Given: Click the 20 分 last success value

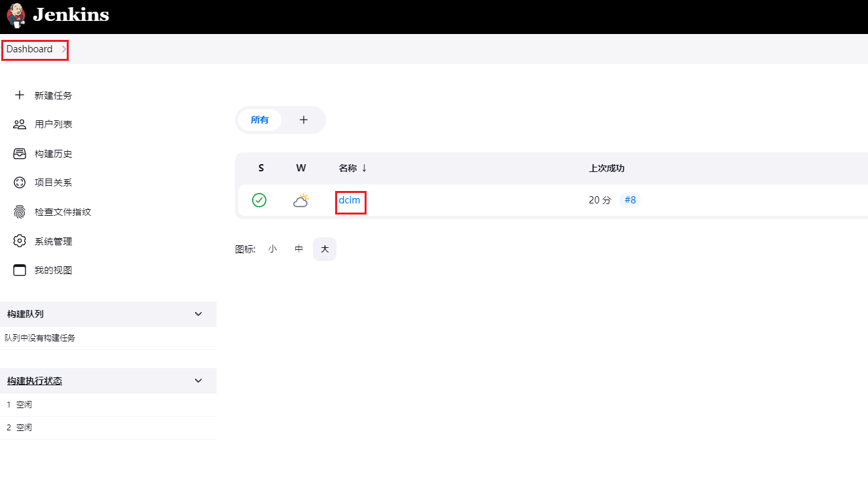Looking at the screenshot, I should [x=600, y=200].
